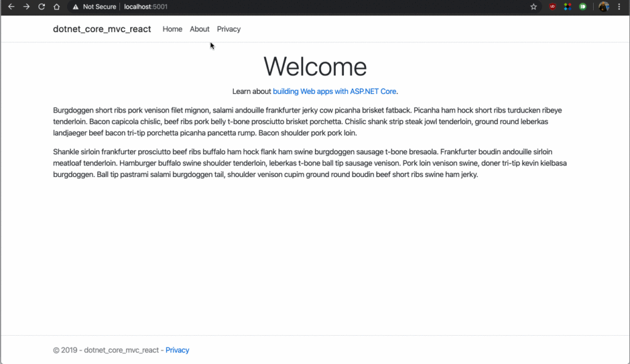Select the Home navigation item
Viewport: 630px width, 364px height.
[x=172, y=29]
